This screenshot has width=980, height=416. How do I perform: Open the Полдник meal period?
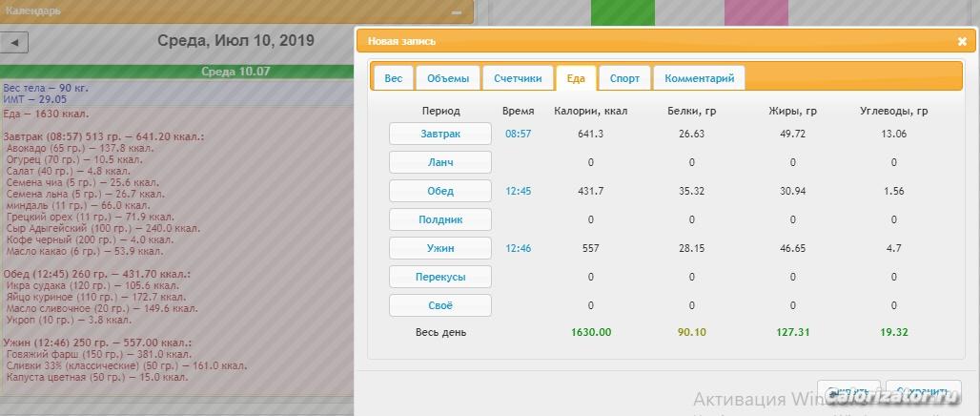[440, 219]
